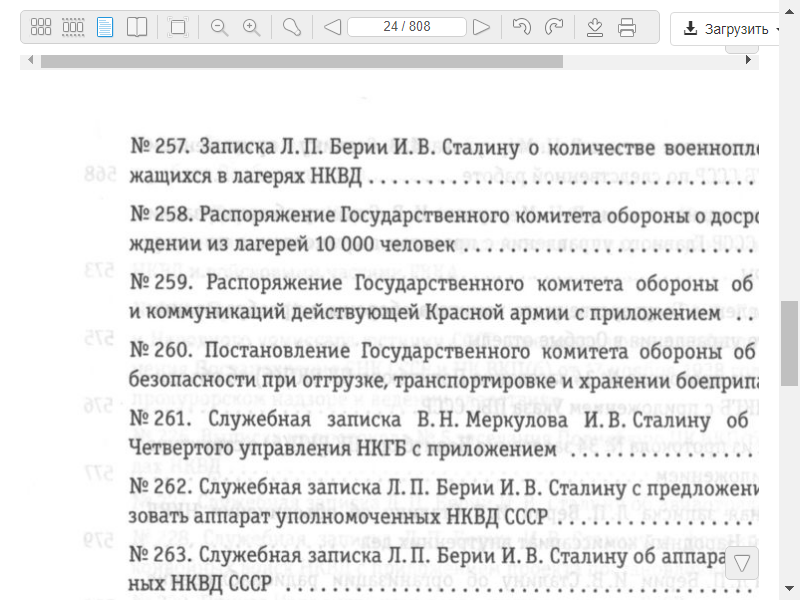Click text 'Четвертого управления НКГБ с приложением'
Image resolution: width=800 pixels, height=600 pixels.
click(342, 449)
